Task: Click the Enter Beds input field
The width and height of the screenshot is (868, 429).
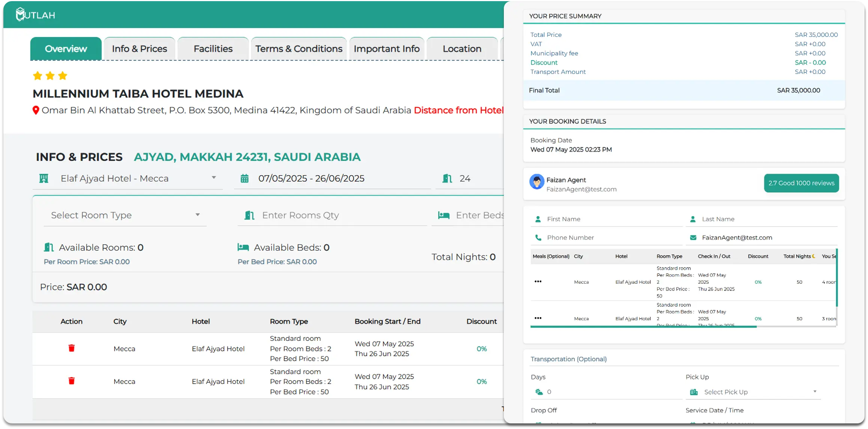Action: click(468, 215)
